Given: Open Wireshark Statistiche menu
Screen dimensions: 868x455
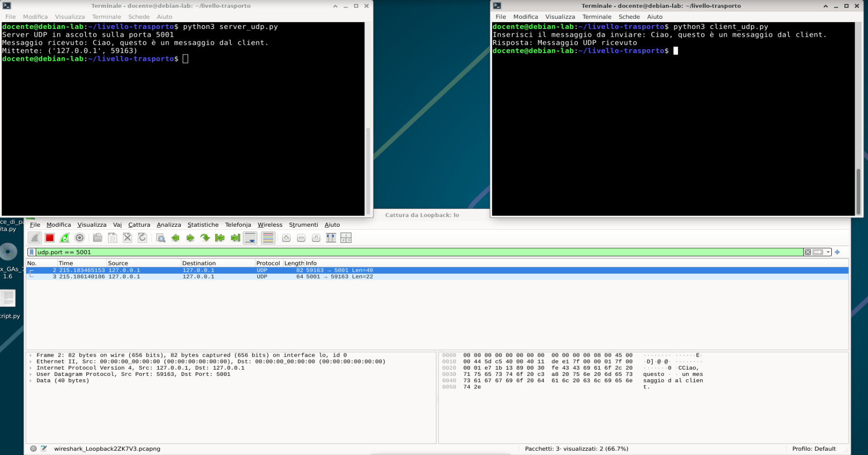Looking at the screenshot, I should pos(203,225).
